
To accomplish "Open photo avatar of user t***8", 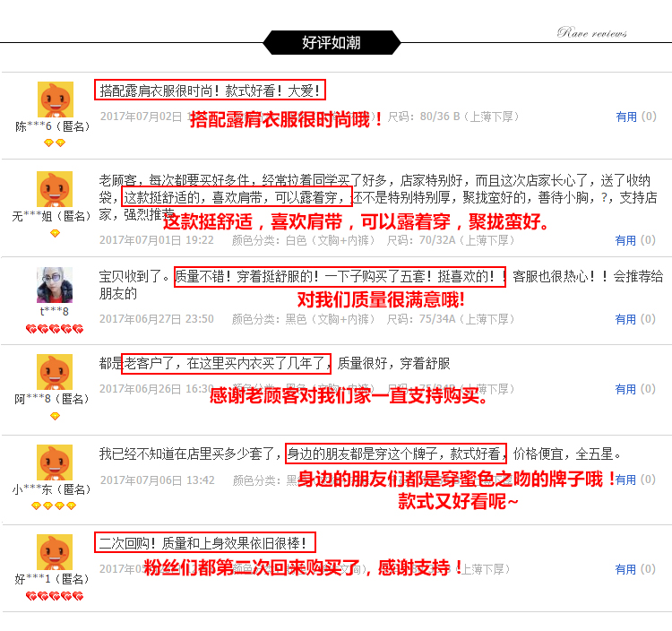I will pyautogui.click(x=55, y=285).
